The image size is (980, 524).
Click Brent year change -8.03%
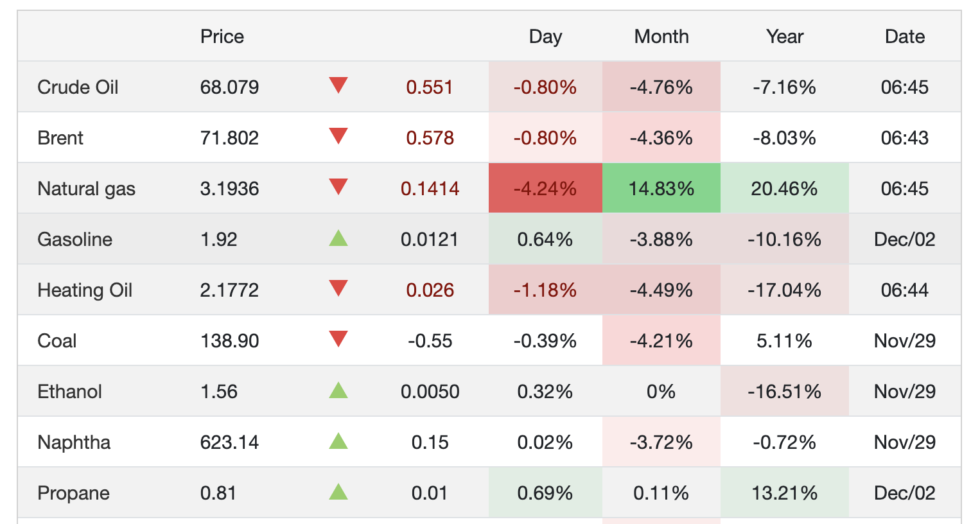[x=785, y=137]
